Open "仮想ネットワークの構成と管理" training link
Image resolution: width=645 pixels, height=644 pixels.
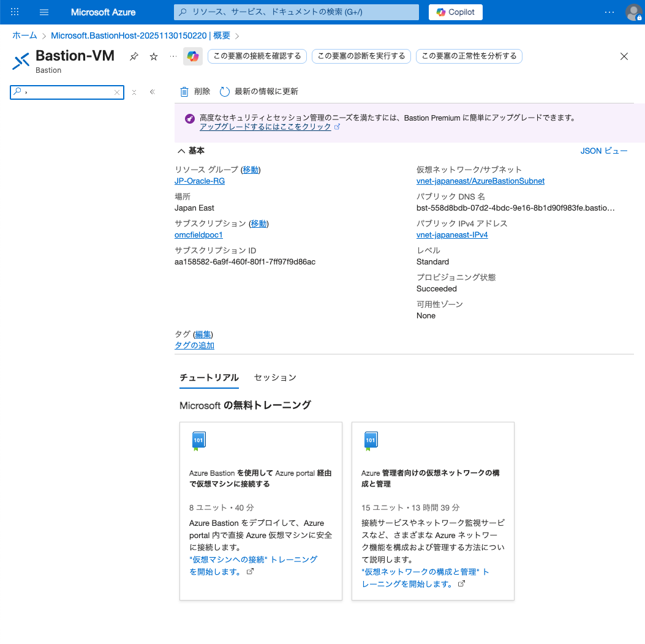[x=425, y=578]
